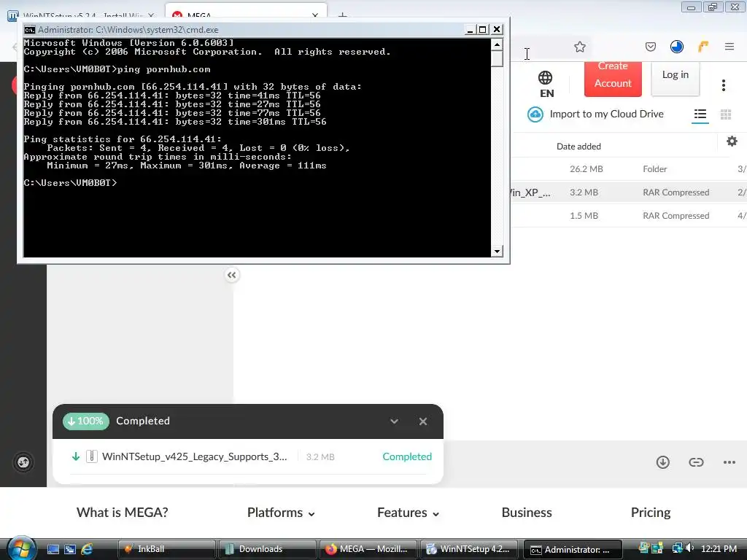Open the three-dot more menu in bottom bar

pyautogui.click(x=729, y=462)
